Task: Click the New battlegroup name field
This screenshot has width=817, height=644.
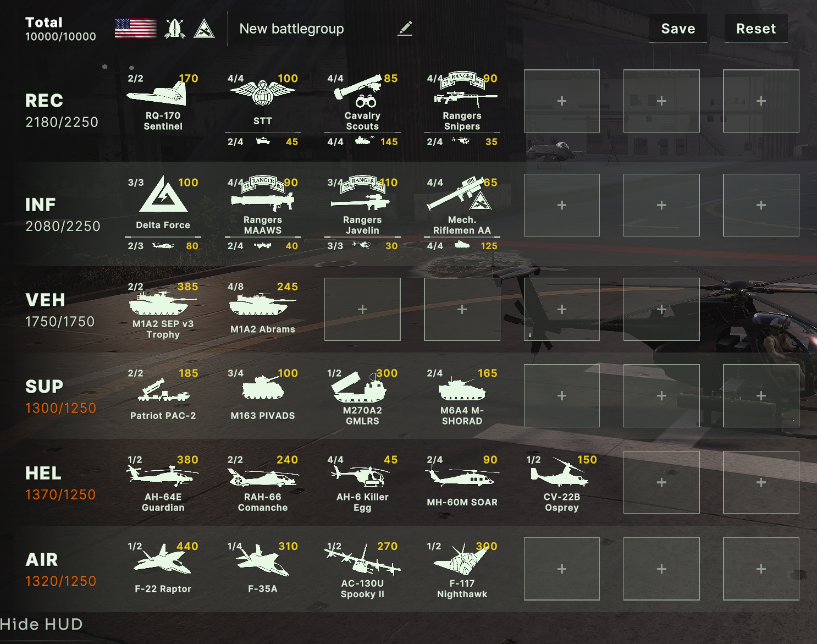Action: pyautogui.click(x=291, y=29)
